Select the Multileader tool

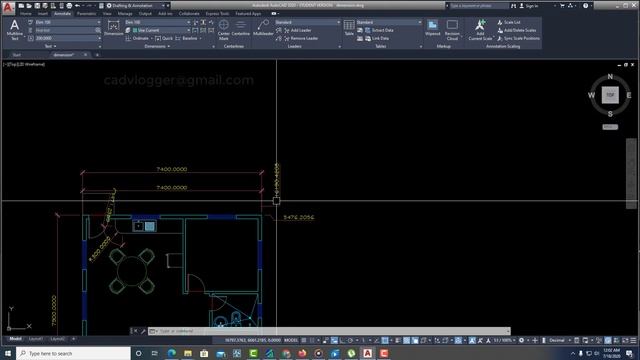point(263,28)
